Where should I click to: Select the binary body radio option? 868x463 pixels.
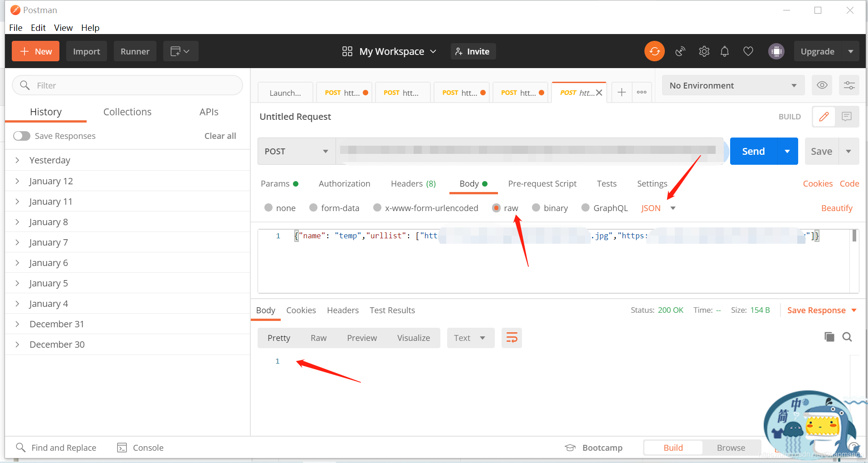(536, 208)
